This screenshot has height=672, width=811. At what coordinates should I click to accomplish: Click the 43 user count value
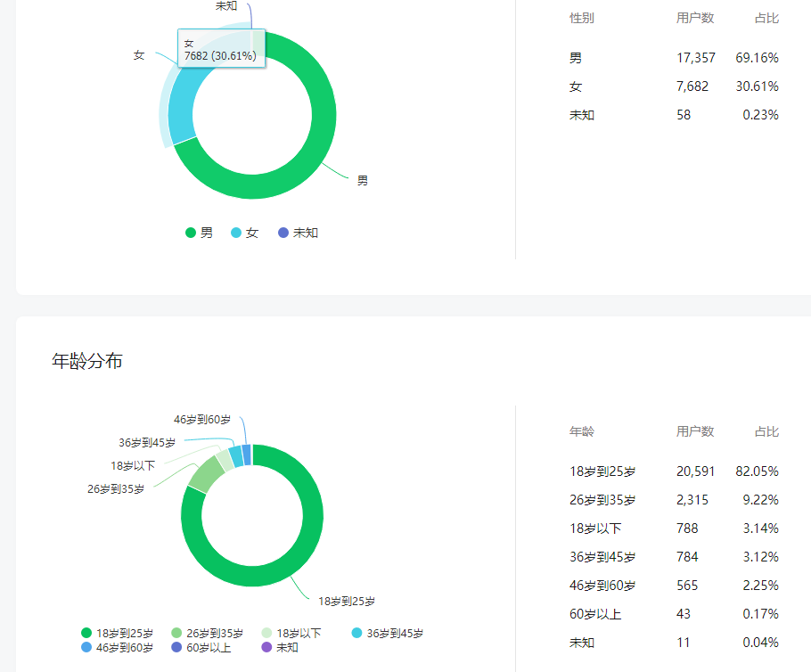pyautogui.click(x=684, y=614)
